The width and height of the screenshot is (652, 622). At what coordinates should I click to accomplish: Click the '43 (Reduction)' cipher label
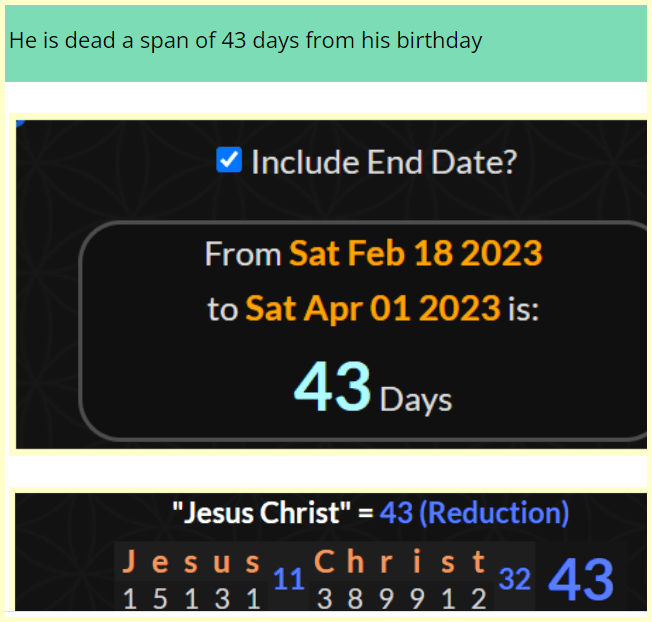tap(474, 514)
